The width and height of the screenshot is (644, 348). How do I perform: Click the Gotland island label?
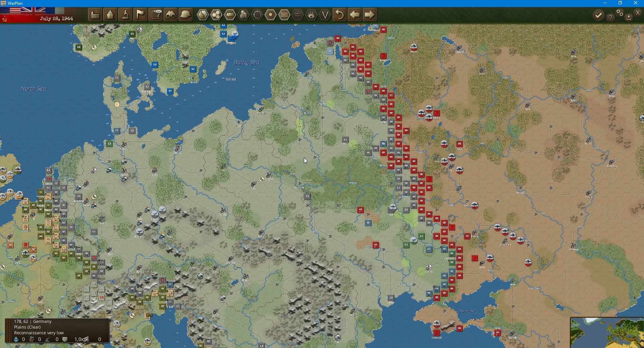coord(231,79)
